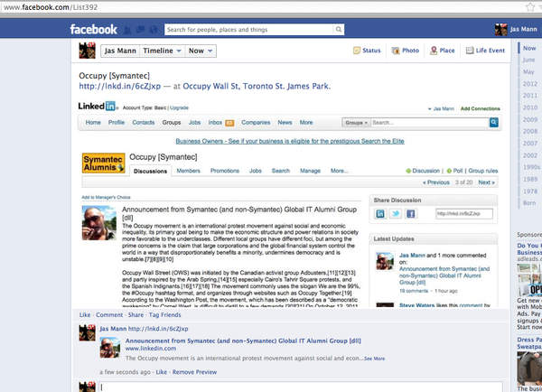
Task: Click the Facebook search magnifier icon
Action: [339, 30]
